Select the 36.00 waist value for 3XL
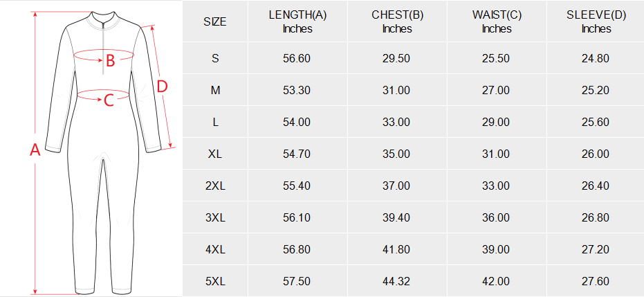 496,217
